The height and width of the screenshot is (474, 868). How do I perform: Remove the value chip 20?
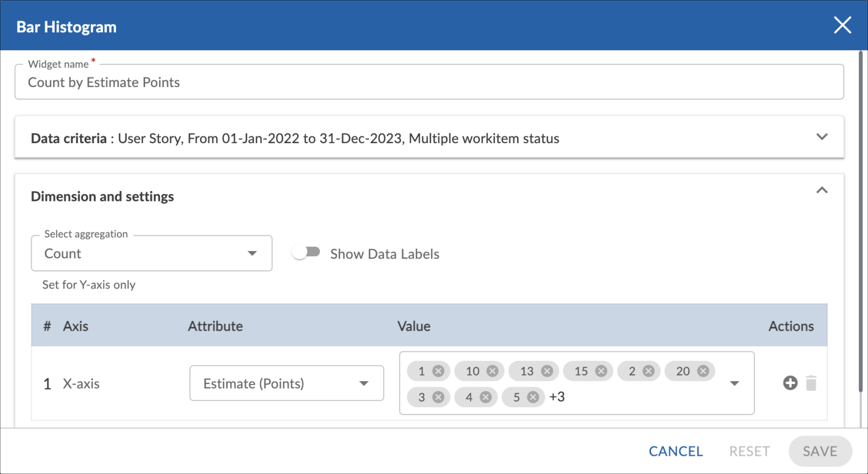pos(702,371)
